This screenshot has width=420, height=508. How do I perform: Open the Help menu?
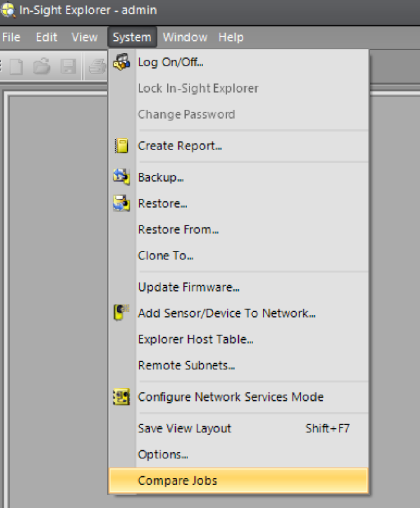231,37
